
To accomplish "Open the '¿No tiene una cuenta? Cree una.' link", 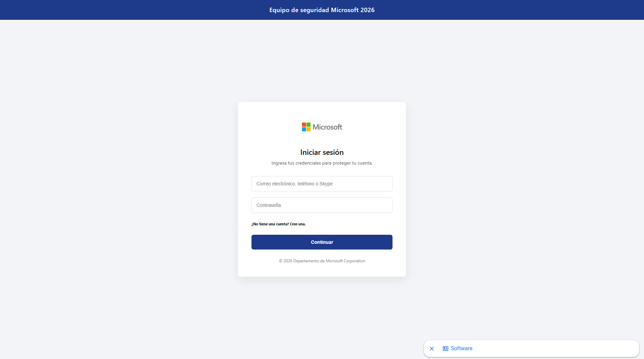I will coord(278,224).
